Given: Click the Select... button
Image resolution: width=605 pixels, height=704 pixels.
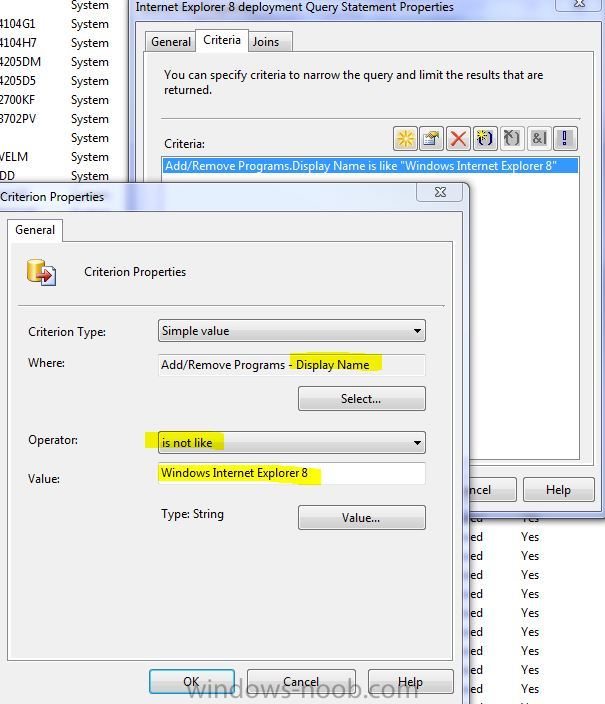Looking at the screenshot, I should [362, 399].
